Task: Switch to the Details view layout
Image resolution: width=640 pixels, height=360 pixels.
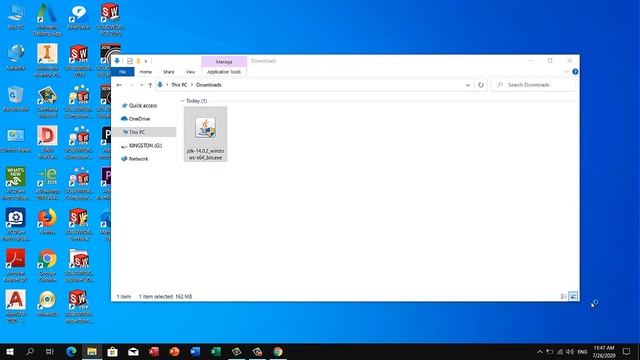Action: pyautogui.click(x=564, y=296)
